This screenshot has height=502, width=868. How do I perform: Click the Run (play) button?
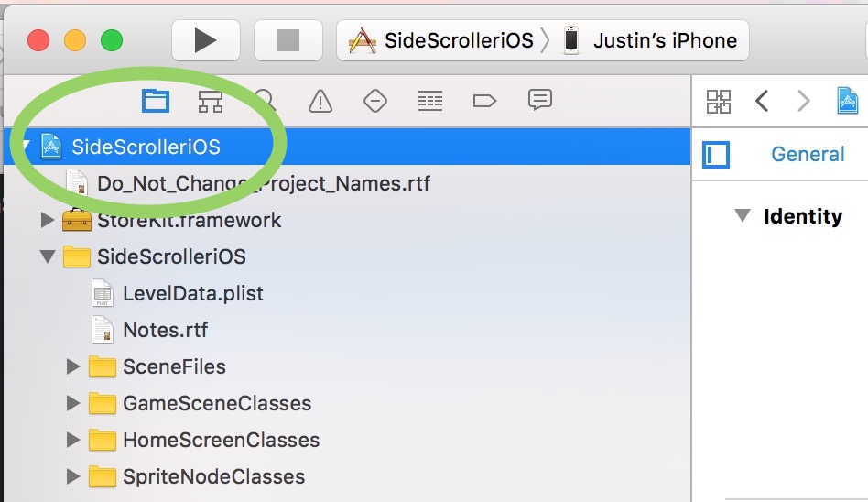205,40
